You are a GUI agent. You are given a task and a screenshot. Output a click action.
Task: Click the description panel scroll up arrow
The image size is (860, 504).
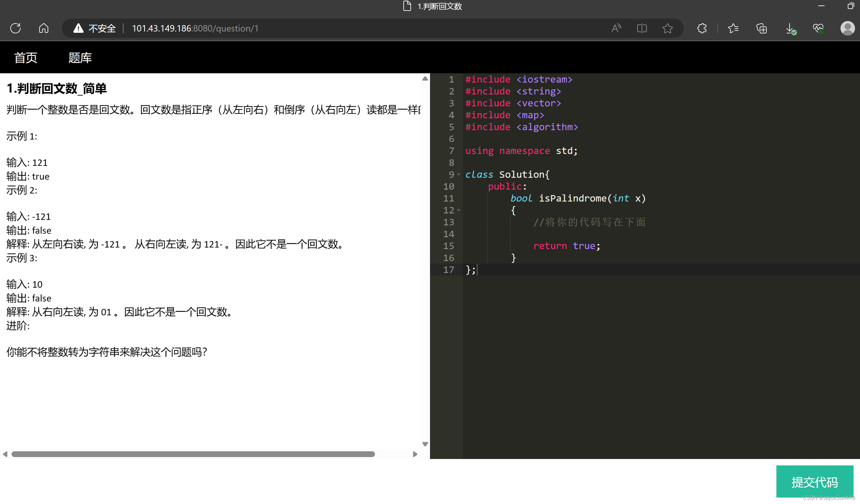click(x=425, y=79)
